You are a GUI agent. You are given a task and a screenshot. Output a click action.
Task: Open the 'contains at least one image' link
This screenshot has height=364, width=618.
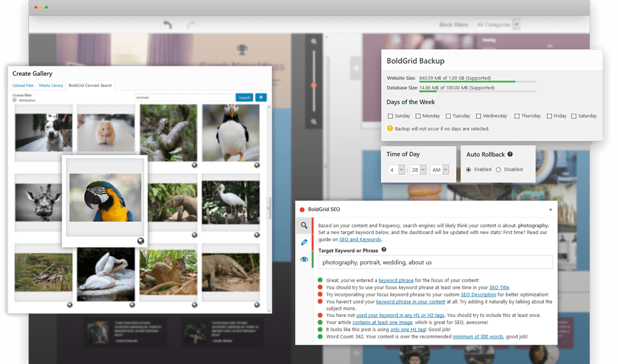[x=382, y=322]
